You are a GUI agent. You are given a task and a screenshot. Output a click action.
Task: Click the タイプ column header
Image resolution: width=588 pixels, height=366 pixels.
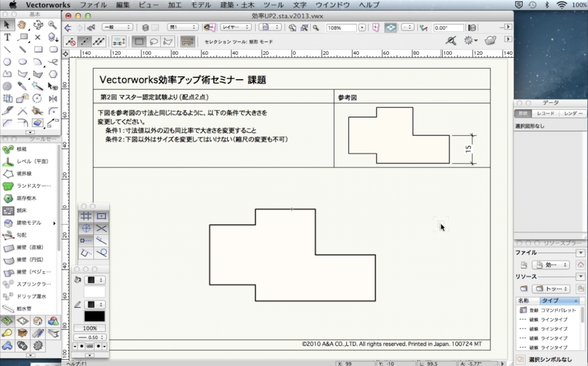[559, 301]
